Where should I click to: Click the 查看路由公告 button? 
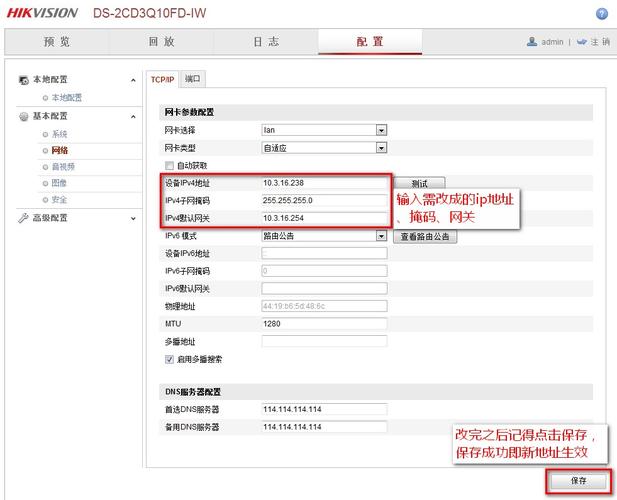[425, 236]
